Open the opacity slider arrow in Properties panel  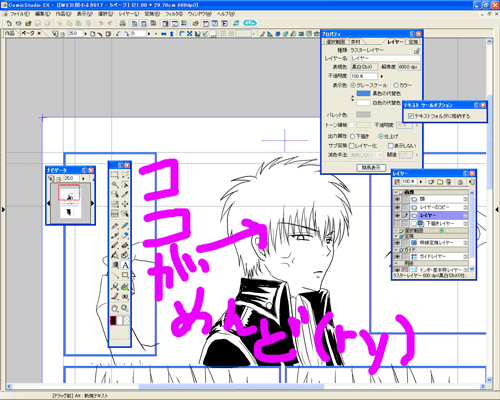click(x=382, y=76)
